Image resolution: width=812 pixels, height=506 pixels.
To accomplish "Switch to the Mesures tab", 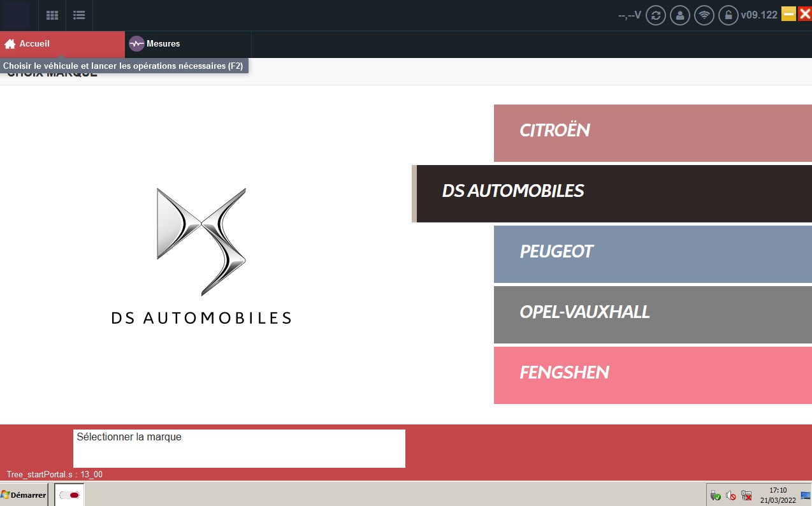I will pos(188,44).
